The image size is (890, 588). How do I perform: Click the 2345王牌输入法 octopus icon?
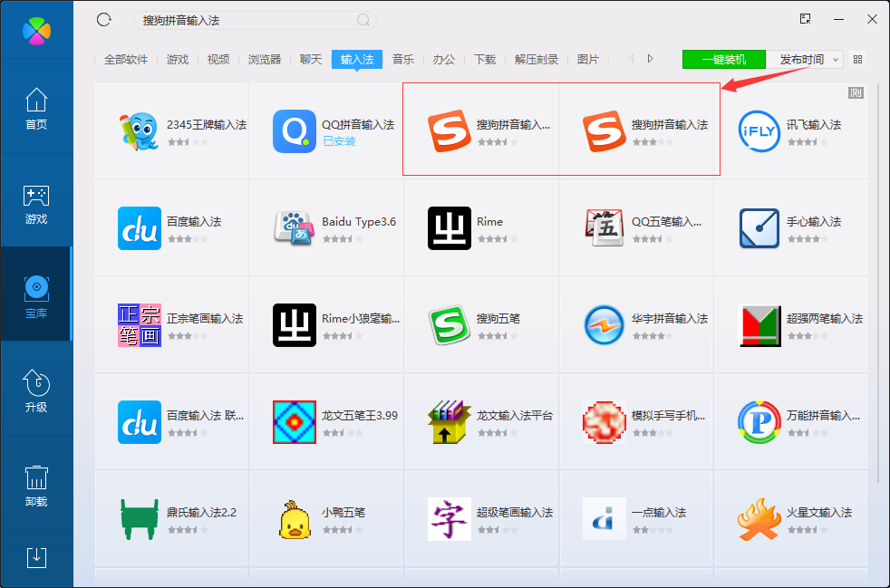(x=139, y=131)
